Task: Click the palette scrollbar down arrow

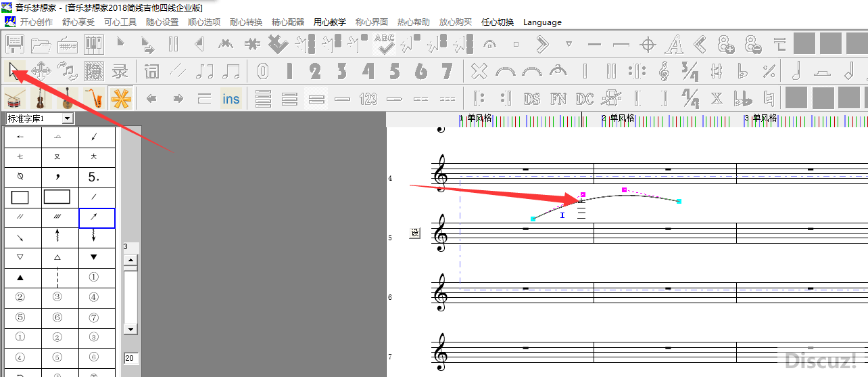Action: (x=131, y=329)
